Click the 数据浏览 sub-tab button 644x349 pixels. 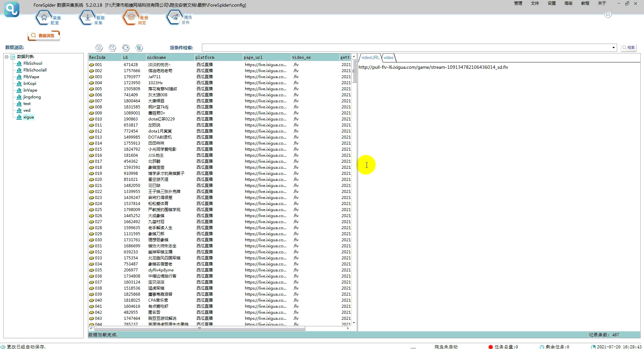(x=44, y=36)
